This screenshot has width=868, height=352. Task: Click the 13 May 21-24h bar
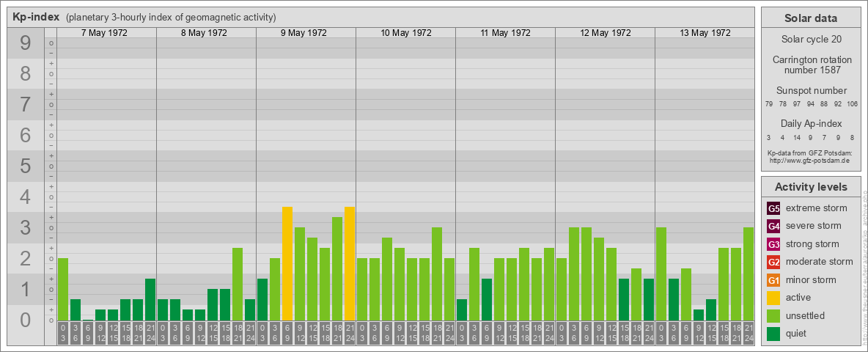pos(749,274)
